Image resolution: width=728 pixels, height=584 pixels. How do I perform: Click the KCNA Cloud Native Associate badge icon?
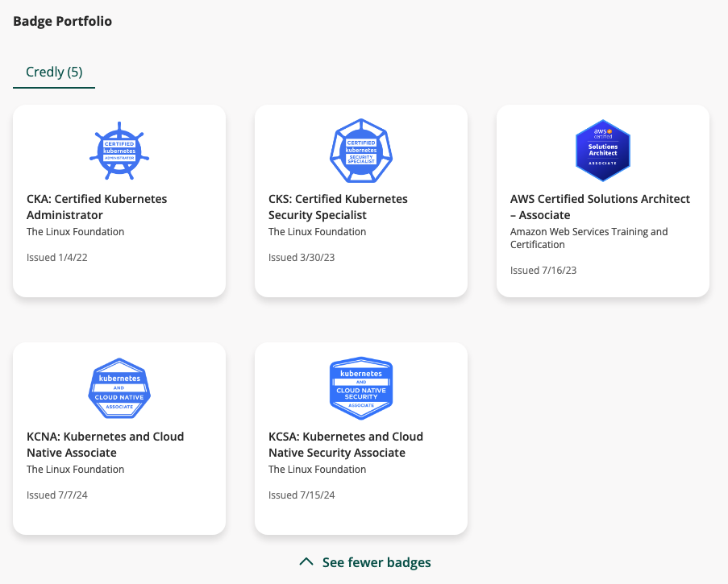(x=119, y=389)
